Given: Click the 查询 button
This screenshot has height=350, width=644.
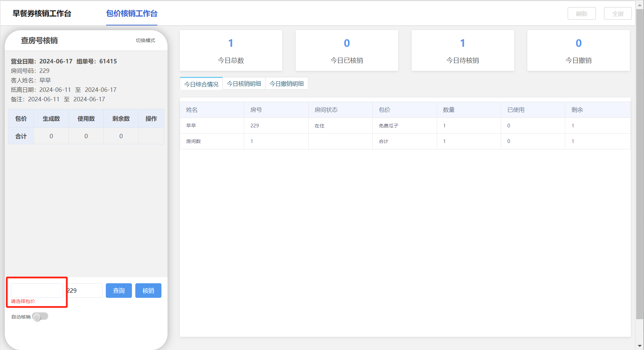Looking at the screenshot, I should (x=119, y=290).
